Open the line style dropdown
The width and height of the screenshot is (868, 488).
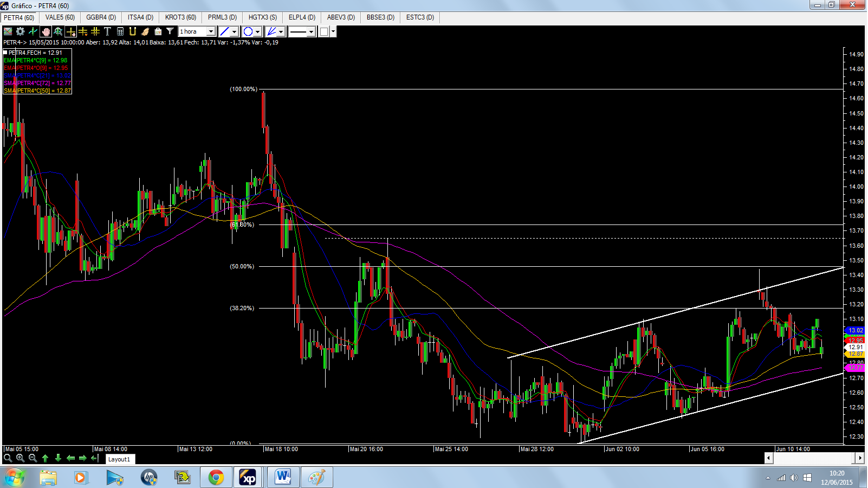pyautogui.click(x=302, y=31)
